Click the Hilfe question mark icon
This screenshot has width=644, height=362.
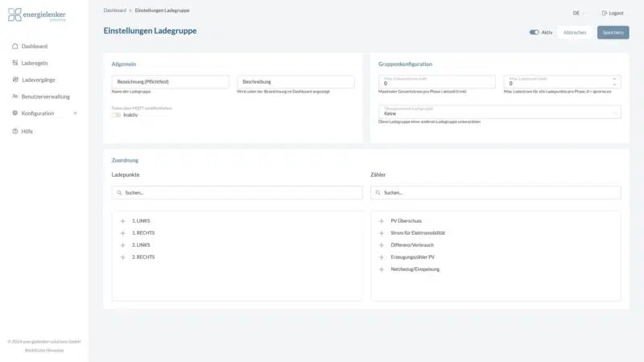[15, 130]
